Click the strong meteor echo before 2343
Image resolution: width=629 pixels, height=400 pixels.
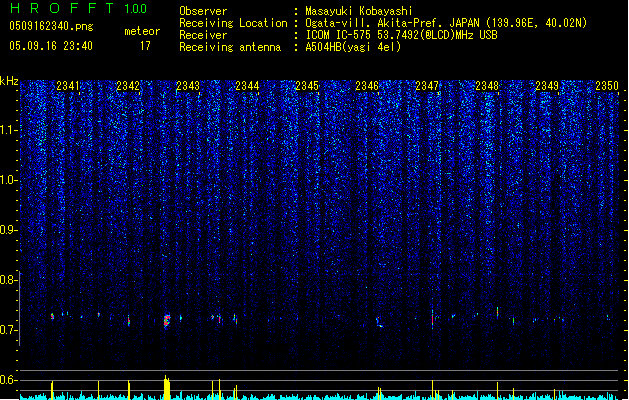pos(167,321)
